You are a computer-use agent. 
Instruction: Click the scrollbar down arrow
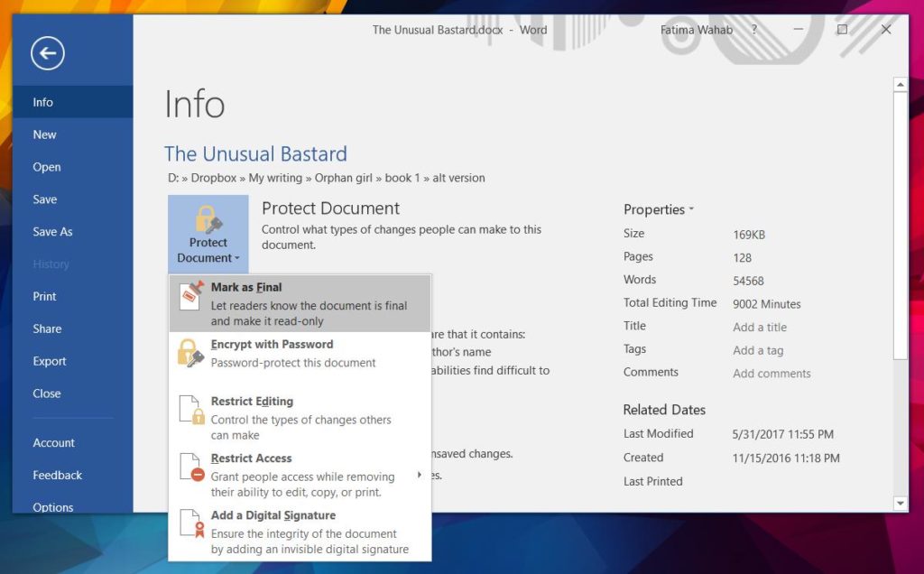point(901,505)
